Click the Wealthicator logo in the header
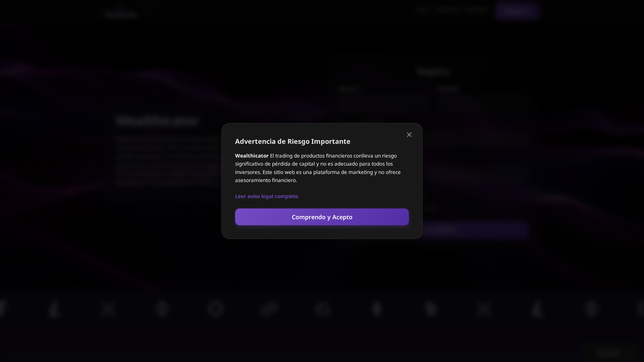Screen dimensions: 644x362 [121, 13]
